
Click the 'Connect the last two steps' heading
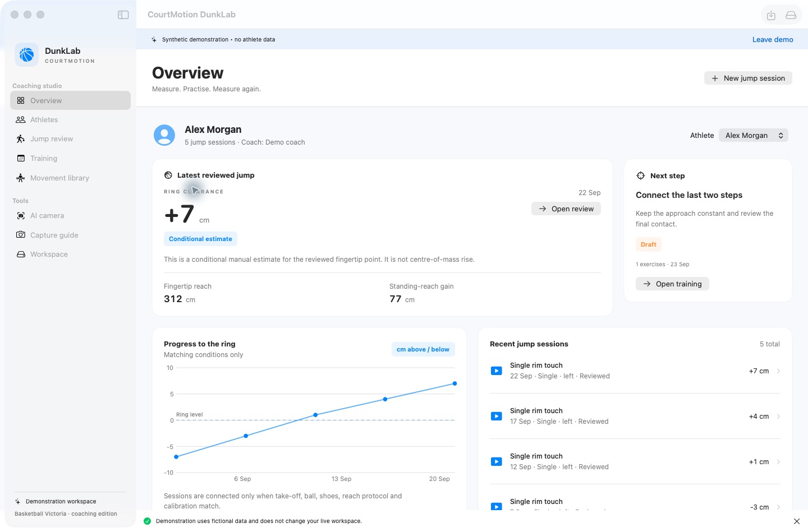point(689,195)
